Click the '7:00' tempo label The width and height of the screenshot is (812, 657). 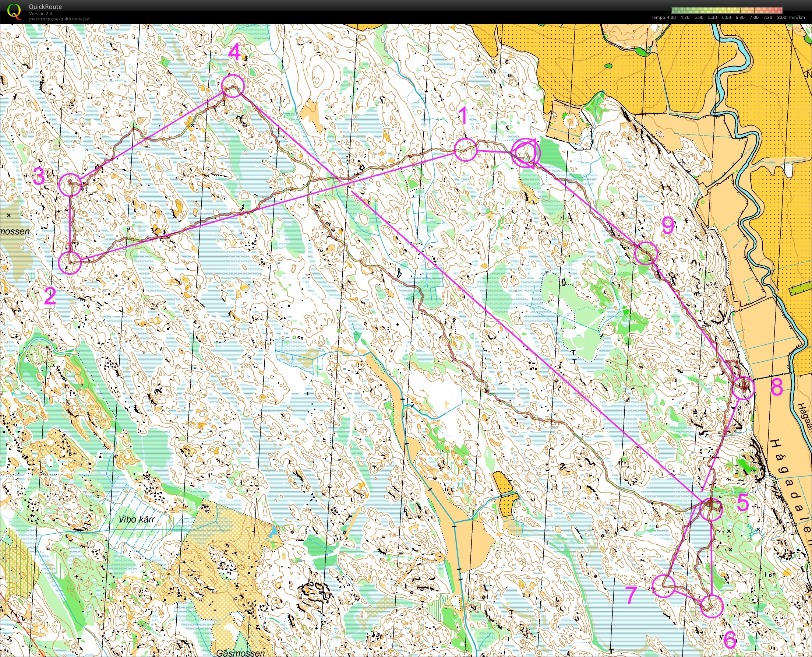[754, 17]
